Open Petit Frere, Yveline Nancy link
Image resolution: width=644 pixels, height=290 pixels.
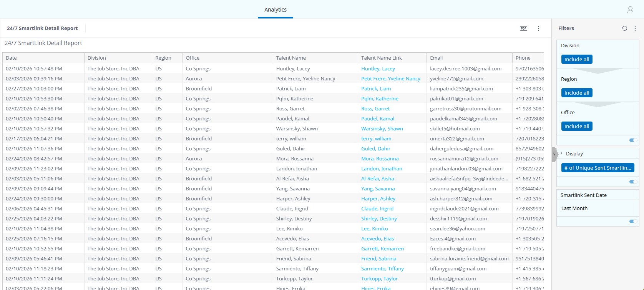pyautogui.click(x=391, y=78)
